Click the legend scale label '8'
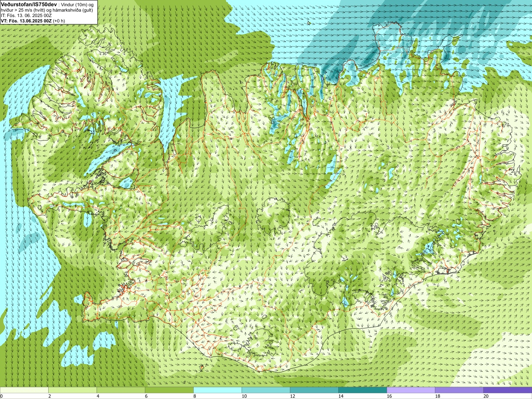Screen dimensions: 532x399 195,396
